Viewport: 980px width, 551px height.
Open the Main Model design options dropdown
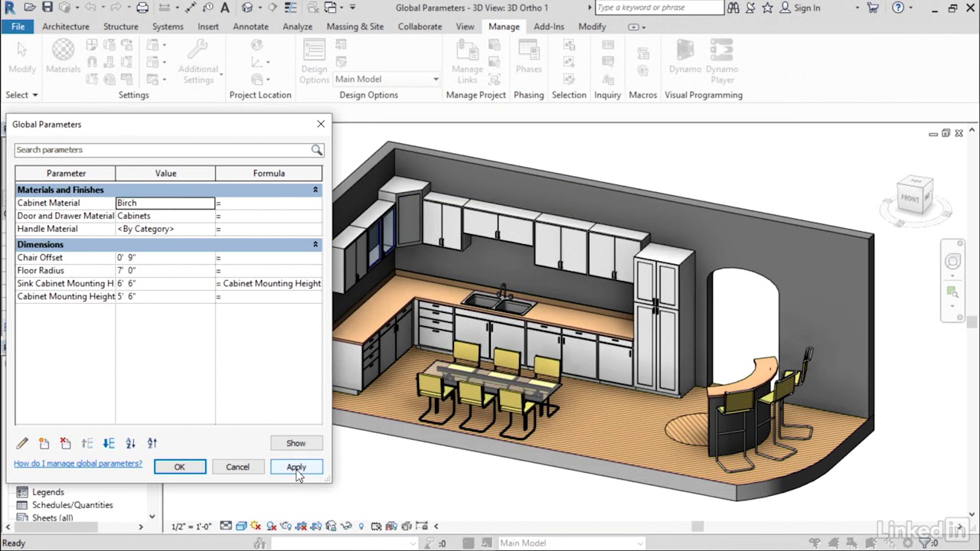(x=387, y=79)
